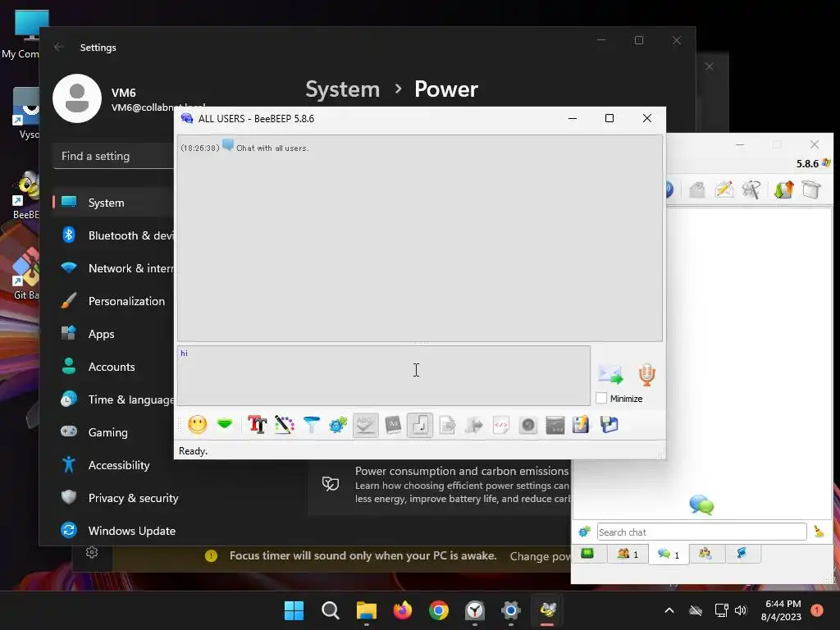Click the Find a setting search box
This screenshot has width=840, height=630.
point(113,156)
